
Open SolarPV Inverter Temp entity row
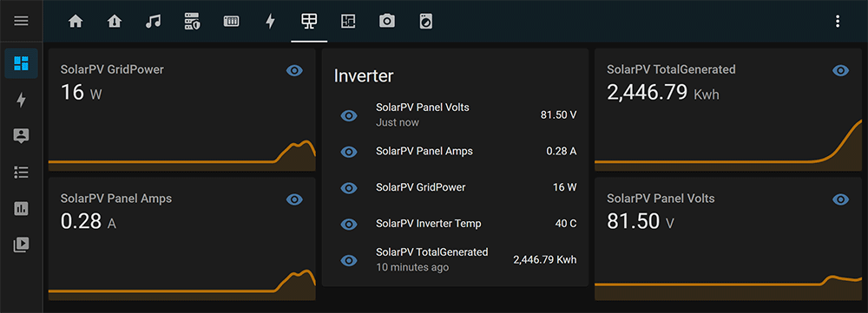point(455,224)
